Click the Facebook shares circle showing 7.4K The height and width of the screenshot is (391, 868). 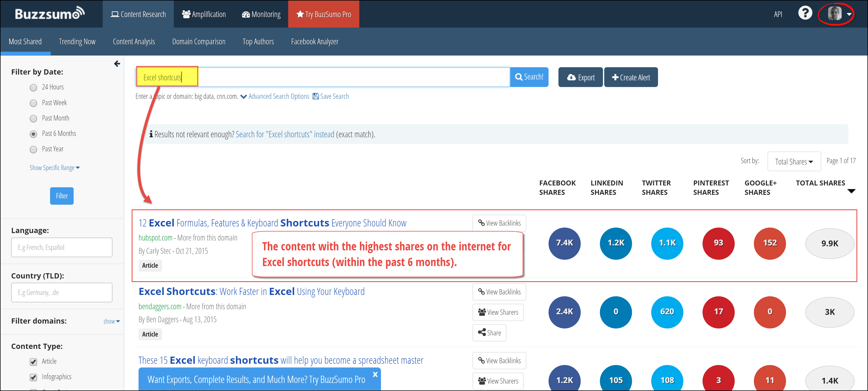coord(564,243)
